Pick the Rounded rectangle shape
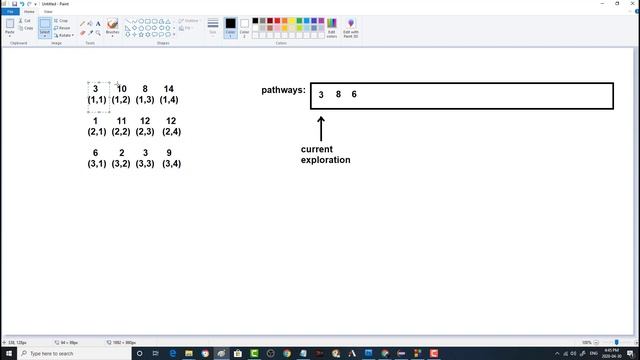This screenshot has width=640, height=360. (x=154, y=21)
